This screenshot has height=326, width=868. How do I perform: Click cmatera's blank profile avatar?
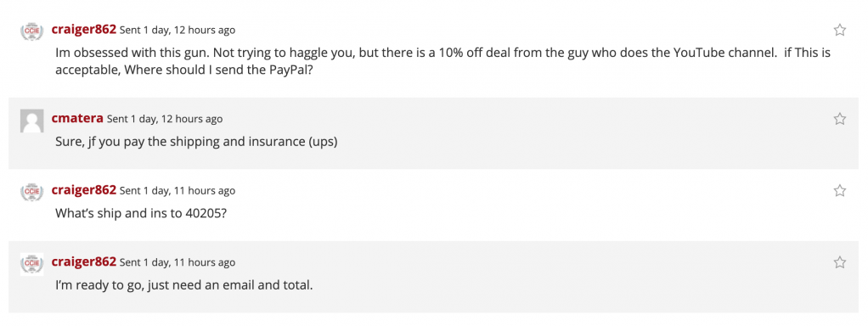click(31, 121)
